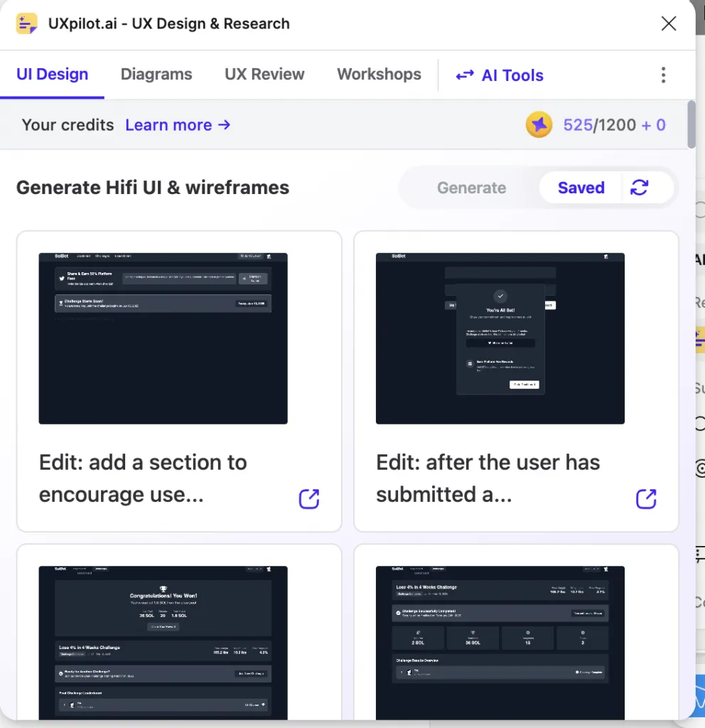Screen dimensions: 705x728
Task: Open the three-dot more options menu
Action: pos(663,75)
